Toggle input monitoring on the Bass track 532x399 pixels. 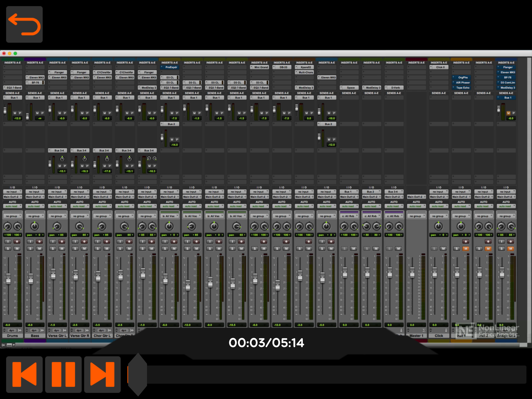[30, 241]
